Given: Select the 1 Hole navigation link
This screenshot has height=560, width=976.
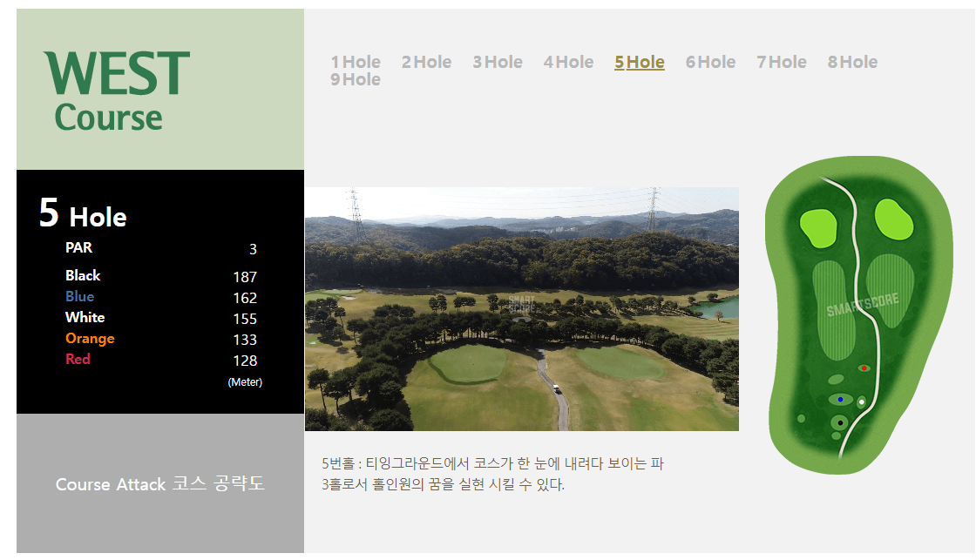Looking at the screenshot, I should pyautogui.click(x=356, y=62).
